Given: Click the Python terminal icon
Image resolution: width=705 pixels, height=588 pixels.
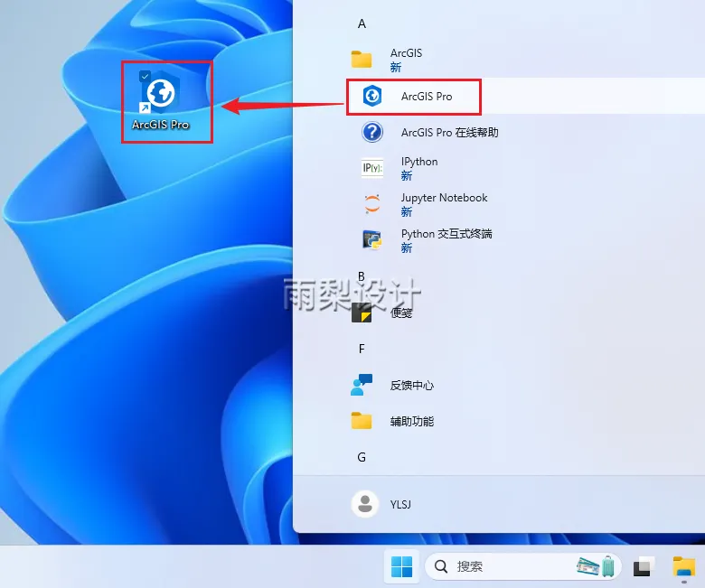Looking at the screenshot, I should 372,240.
